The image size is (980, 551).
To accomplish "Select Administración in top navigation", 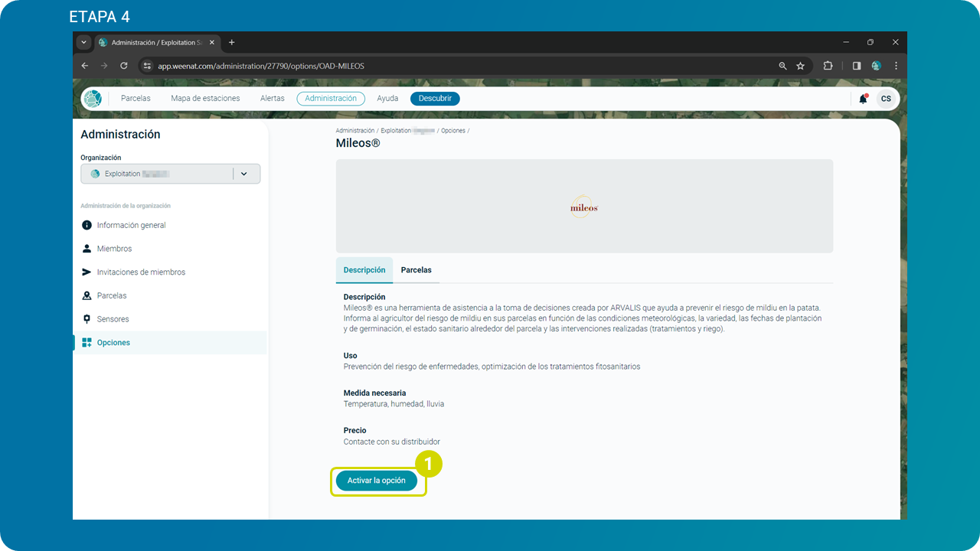I will (331, 99).
